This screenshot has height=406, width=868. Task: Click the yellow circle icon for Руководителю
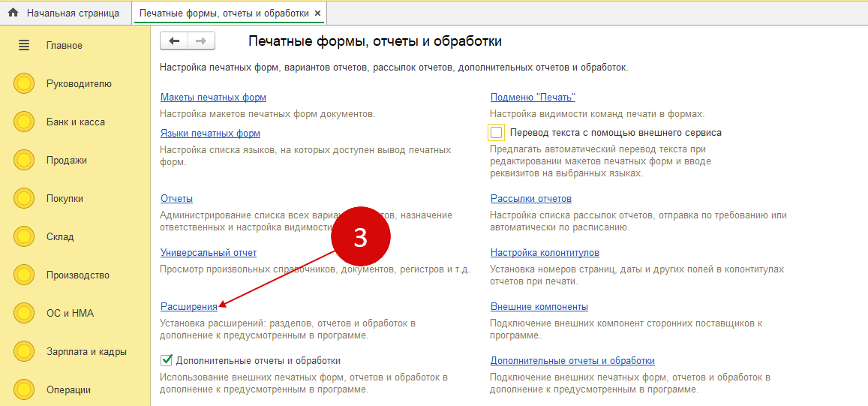coord(23,84)
